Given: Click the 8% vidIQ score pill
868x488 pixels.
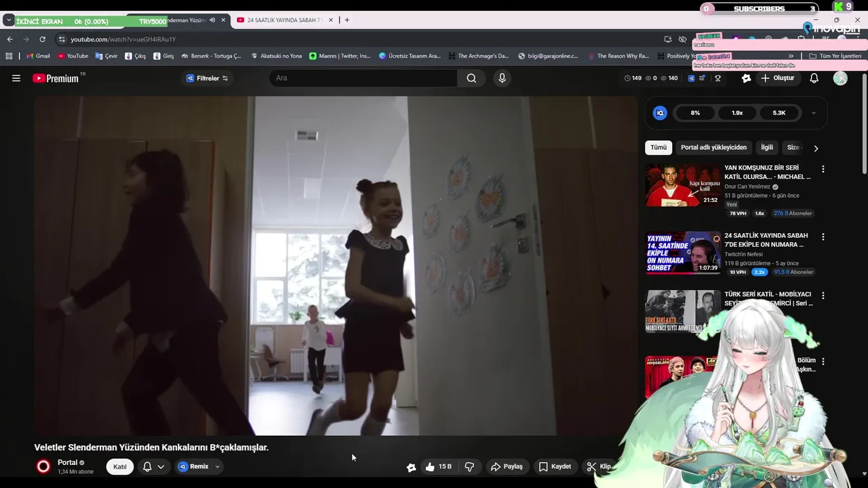Looking at the screenshot, I should (695, 113).
